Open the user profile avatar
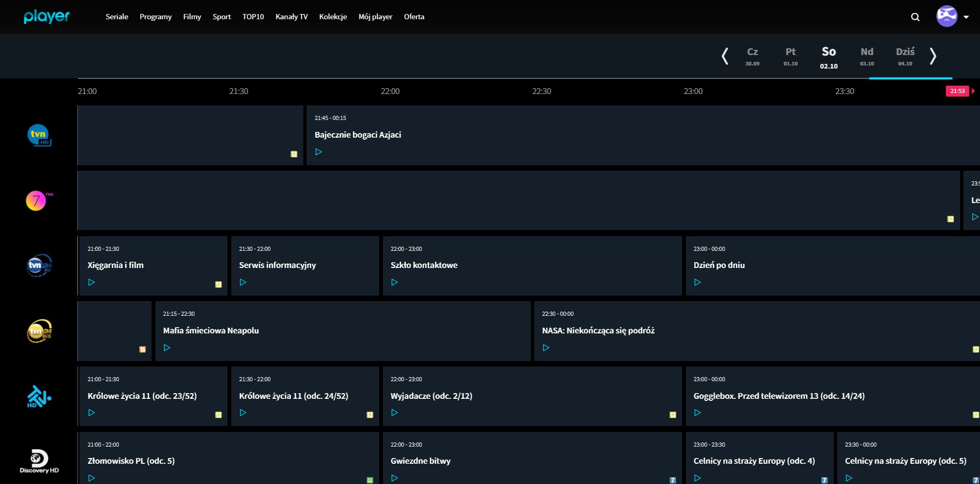 (x=947, y=17)
